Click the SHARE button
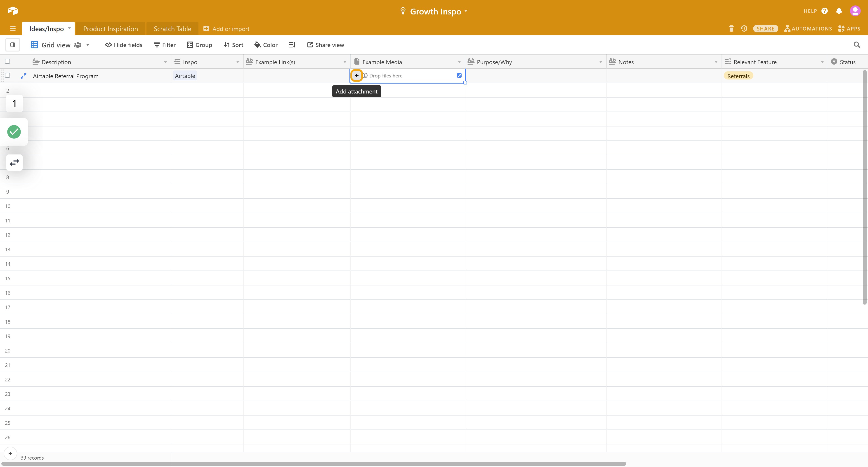This screenshot has width=868, height=467. click(766, 29)
